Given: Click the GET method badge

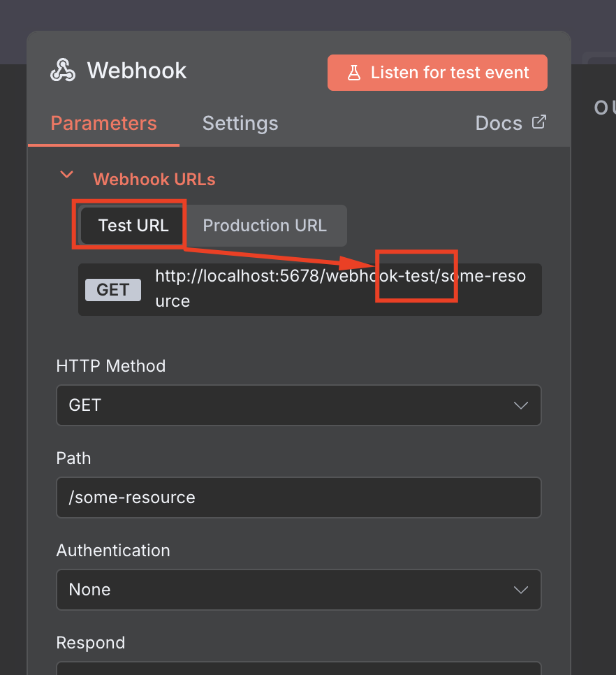Looking at the screenshot, I should [112, 290].
